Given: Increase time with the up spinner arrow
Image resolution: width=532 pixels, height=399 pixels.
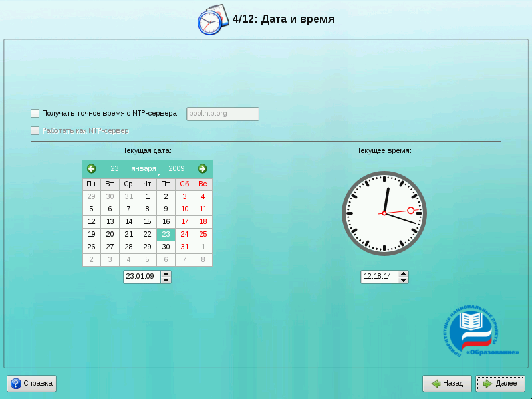Looking at the screenshot, I should (x=403, y=273).
